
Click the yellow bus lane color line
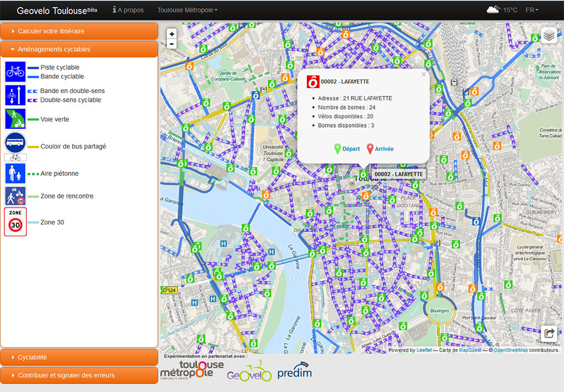pyautogui.click(x=33, y=147)
